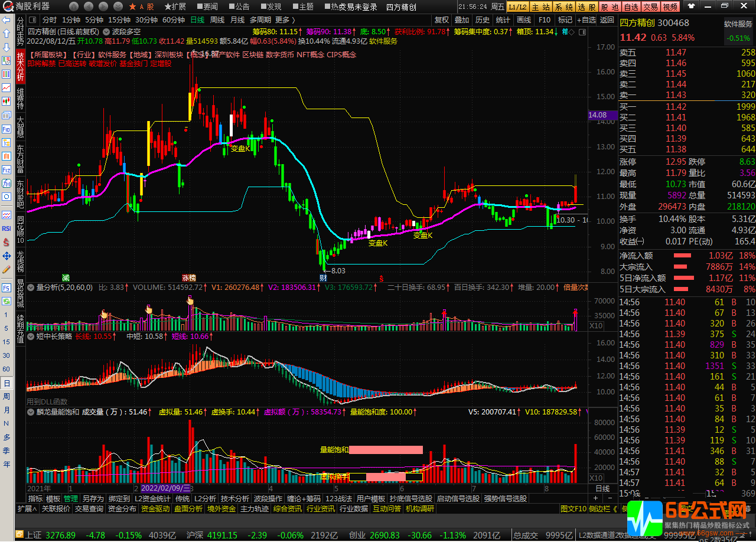The image size is (756, 542).
Task: Click the up blue arrow sidebar icon
Action: 6,34
